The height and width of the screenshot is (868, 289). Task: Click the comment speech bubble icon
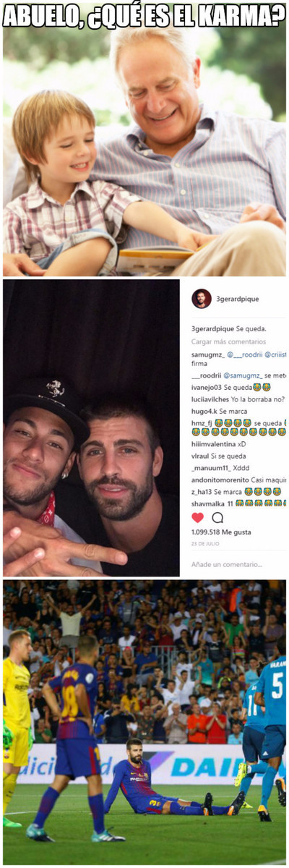point(217,517)
